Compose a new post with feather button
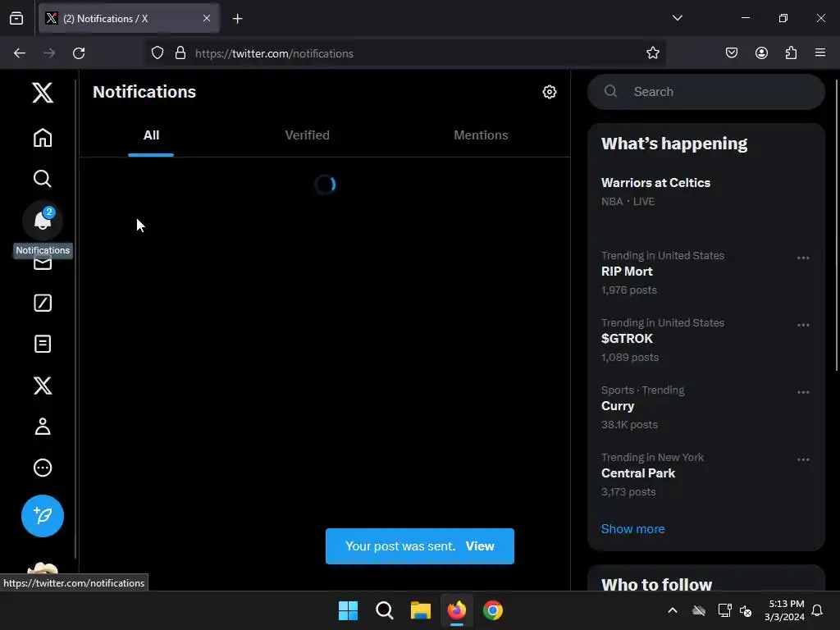 pyautogui.click(x=43, y=516)
